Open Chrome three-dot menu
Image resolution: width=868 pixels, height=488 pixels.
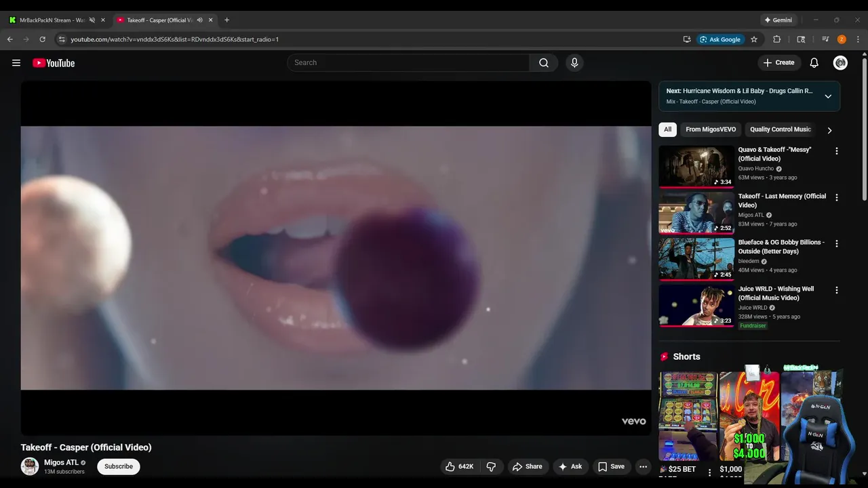click(x=858, y=39)
